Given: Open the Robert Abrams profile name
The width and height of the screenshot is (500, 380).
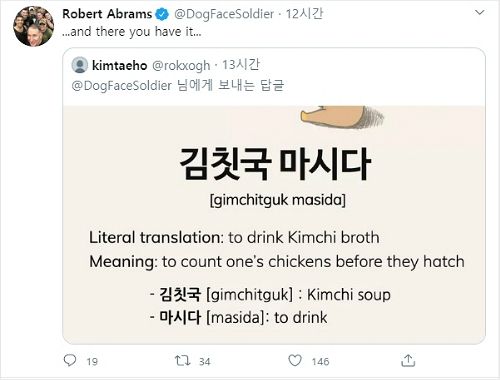Looking at the screenshot, I should click(107, 14).
